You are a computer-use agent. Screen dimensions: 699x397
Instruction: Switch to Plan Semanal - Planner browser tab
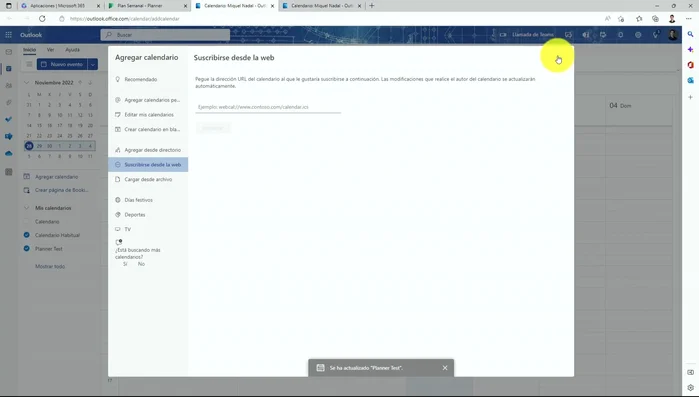148,6
